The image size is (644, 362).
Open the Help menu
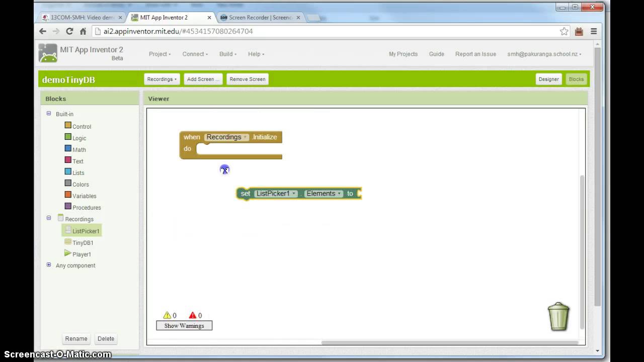(256, 54)
